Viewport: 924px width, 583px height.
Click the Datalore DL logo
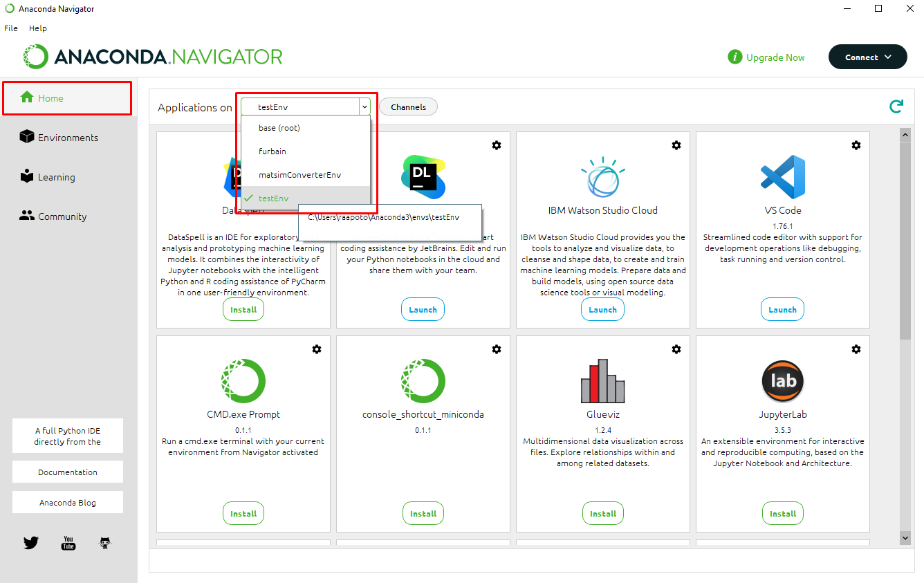coord(423,177)
